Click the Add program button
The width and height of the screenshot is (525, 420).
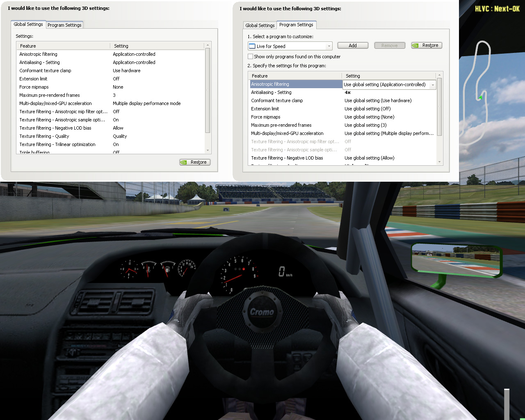point(353,46)
